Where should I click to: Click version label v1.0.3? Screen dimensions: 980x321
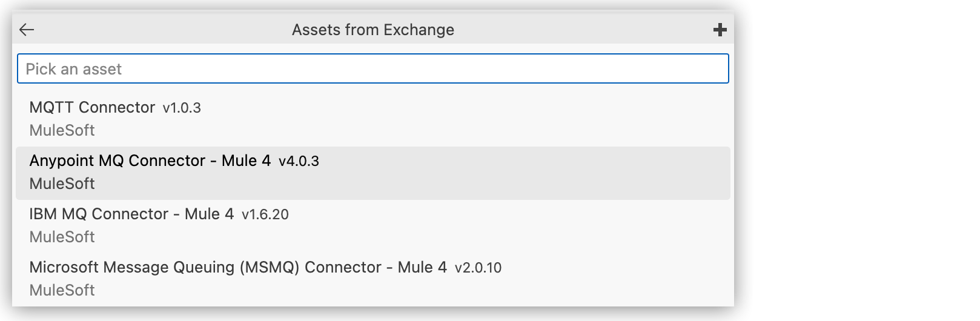tap(182, 108)
